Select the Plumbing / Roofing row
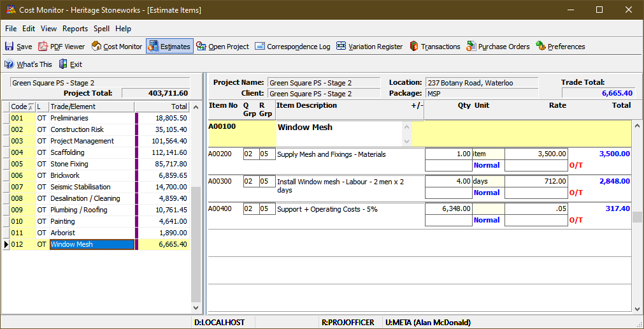The height and width of the screenshot is (329, 644). [96, 210]
